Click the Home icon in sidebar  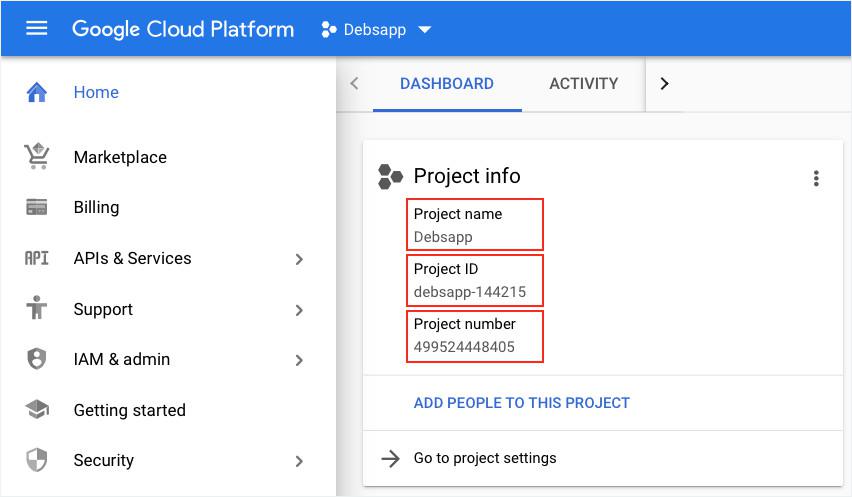37,93
